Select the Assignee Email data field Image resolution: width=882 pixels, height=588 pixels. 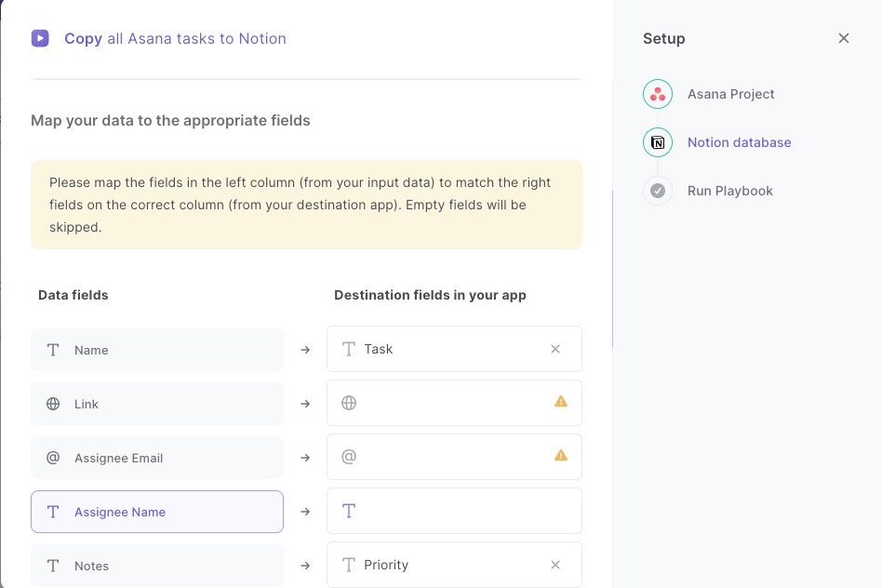coord(157,458)
